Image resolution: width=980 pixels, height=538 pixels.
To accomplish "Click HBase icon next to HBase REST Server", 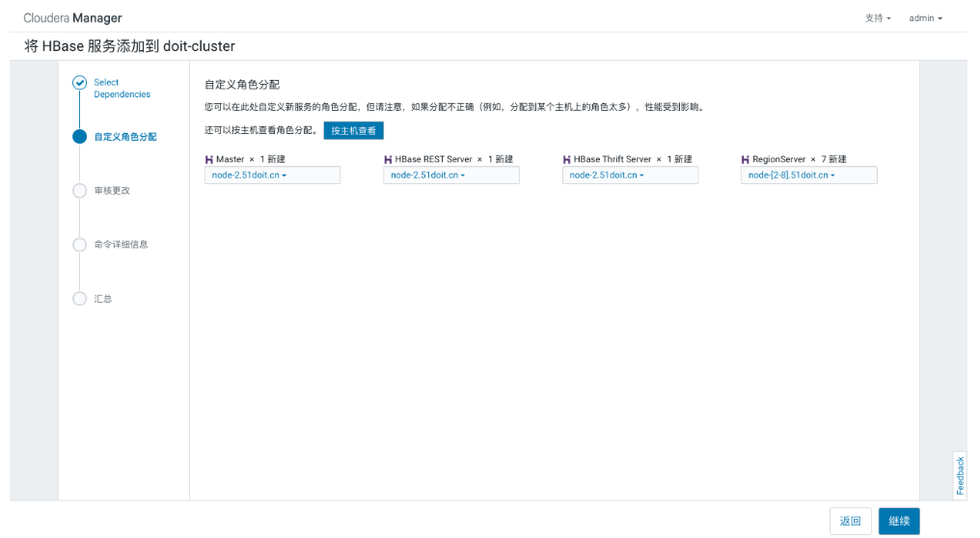I will [x=388, y=159].
